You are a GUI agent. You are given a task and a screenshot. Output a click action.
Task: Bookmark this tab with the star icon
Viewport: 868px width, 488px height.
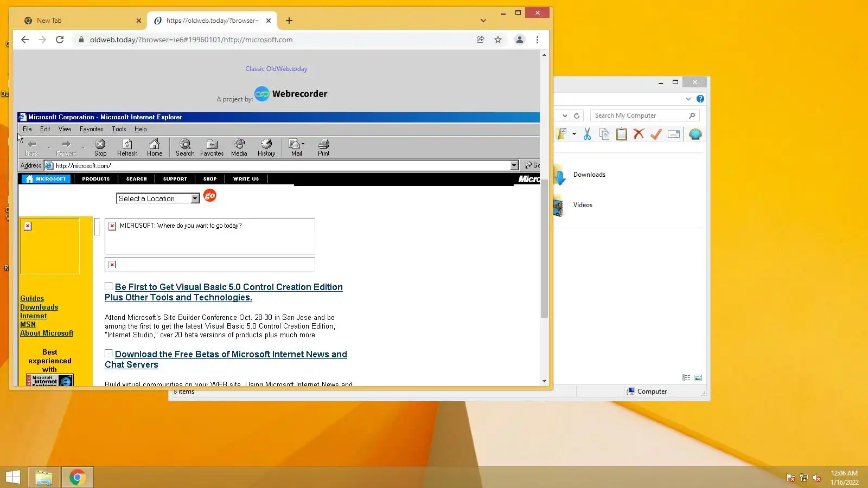[498, 40]
